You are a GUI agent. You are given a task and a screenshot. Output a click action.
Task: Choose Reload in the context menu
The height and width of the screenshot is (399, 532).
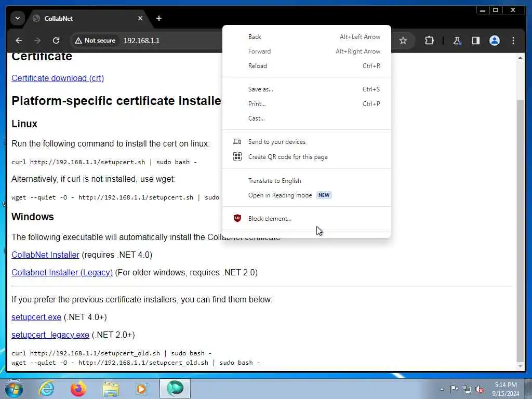[x=307, y=66]
